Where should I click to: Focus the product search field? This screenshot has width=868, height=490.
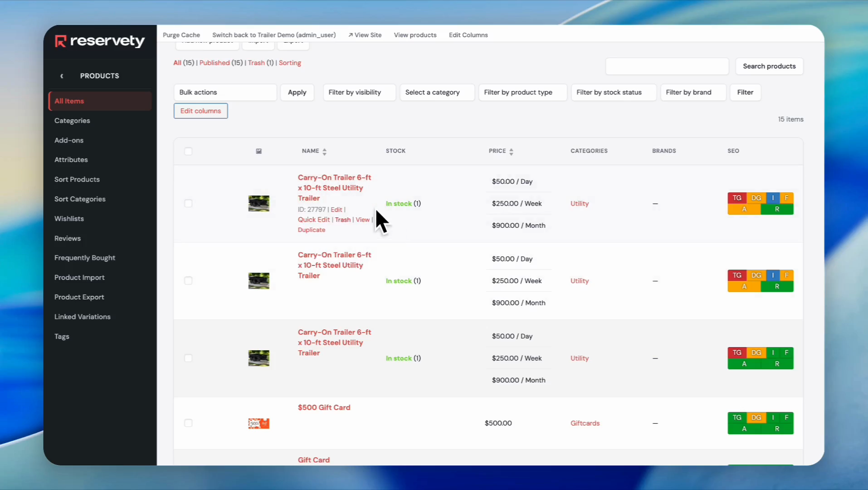click(667, 66)
